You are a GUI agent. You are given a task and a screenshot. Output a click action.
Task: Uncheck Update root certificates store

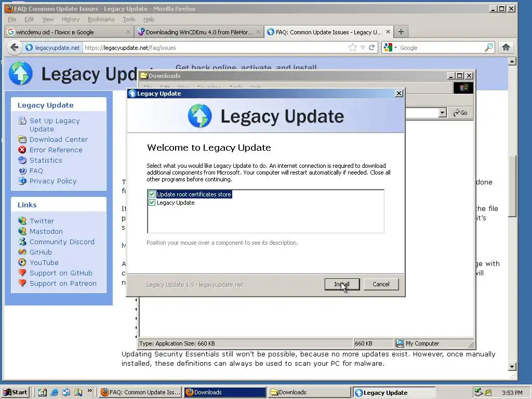point(152,194)
